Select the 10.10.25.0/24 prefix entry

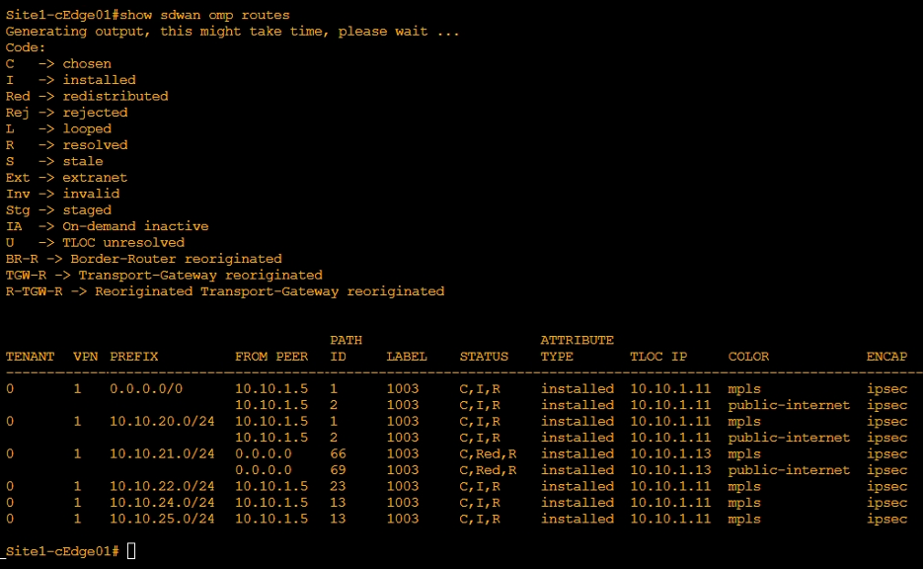pos(162,520)
